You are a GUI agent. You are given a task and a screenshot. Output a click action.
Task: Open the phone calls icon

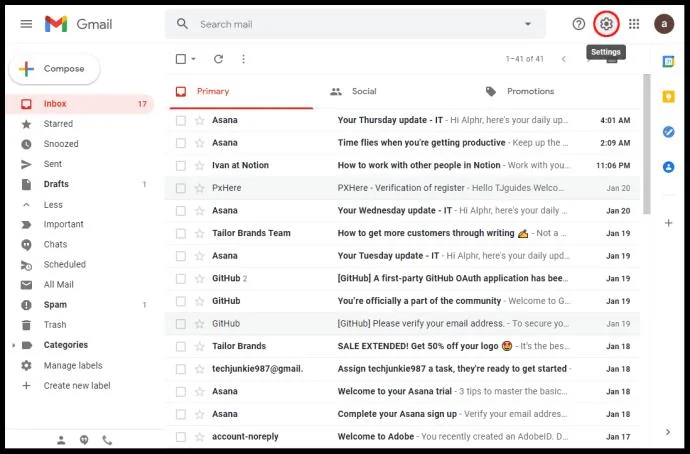pyautogui.click(x=107, y=439)
